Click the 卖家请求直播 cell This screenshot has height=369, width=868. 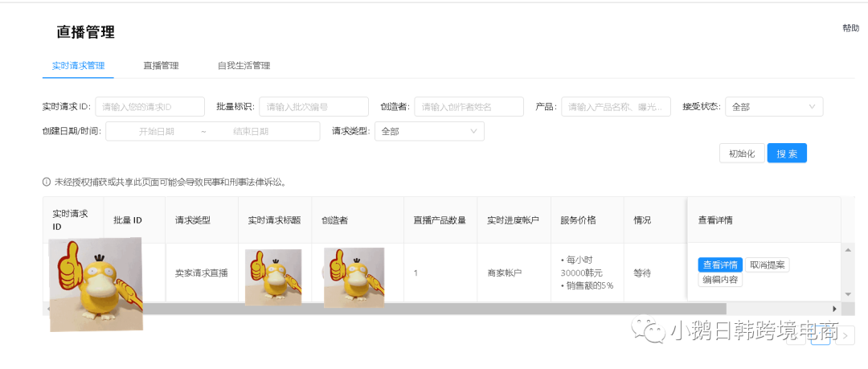click(x=202, y=273)
